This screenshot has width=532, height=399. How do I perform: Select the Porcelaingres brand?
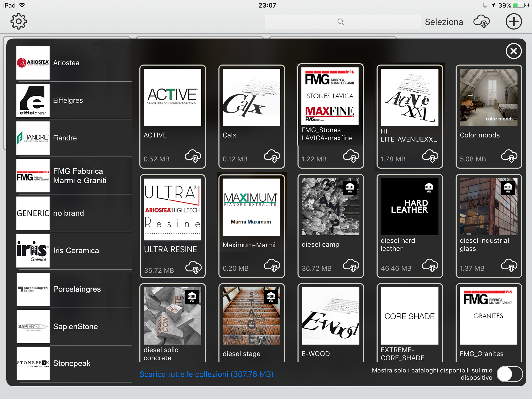(74, 289)
